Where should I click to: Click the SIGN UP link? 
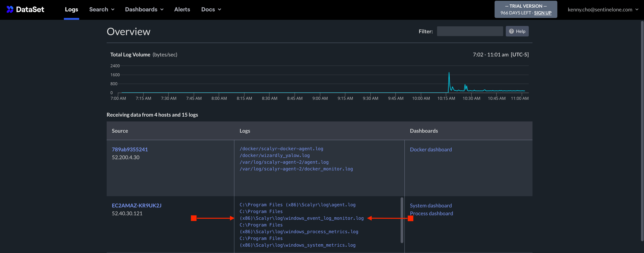[x=543, y=13]
